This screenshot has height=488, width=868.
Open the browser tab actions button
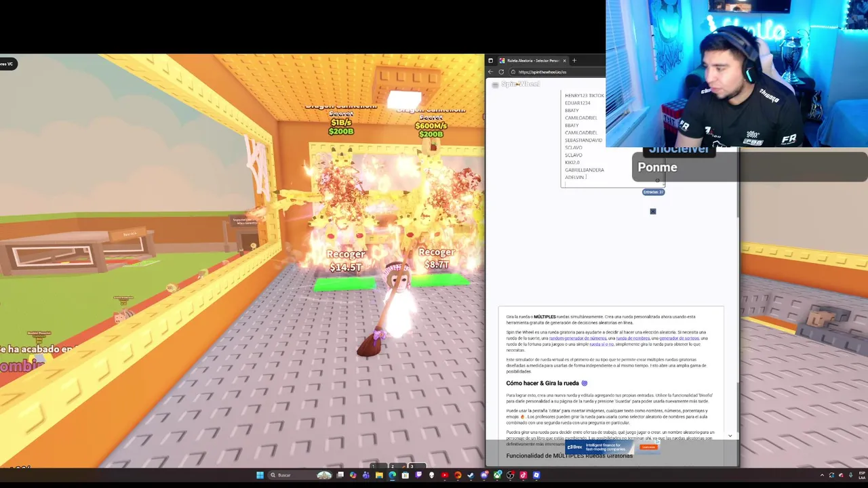point(490,61)
